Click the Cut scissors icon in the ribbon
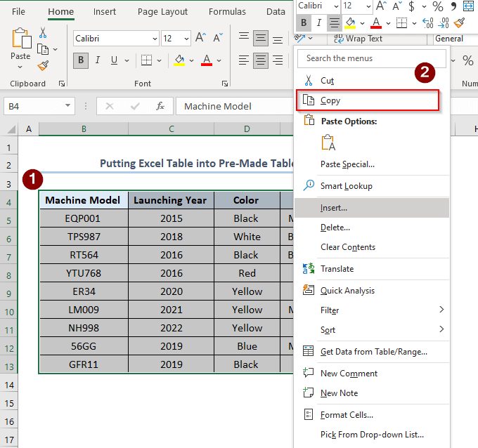This screenshot has height=448, width=478. [x=43, y=33]
